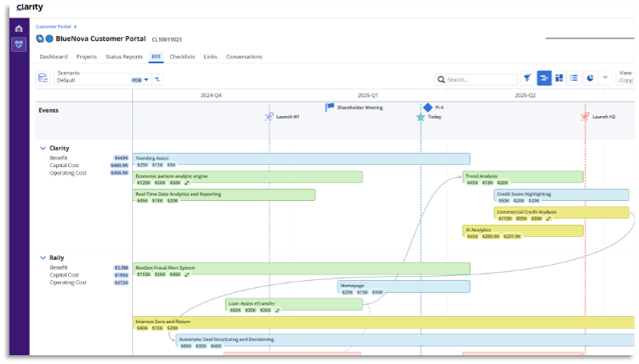Viewport: 639px width, 364px height.
Task: Click the PI-4 diamond marker
Action: tap(428, 107)
